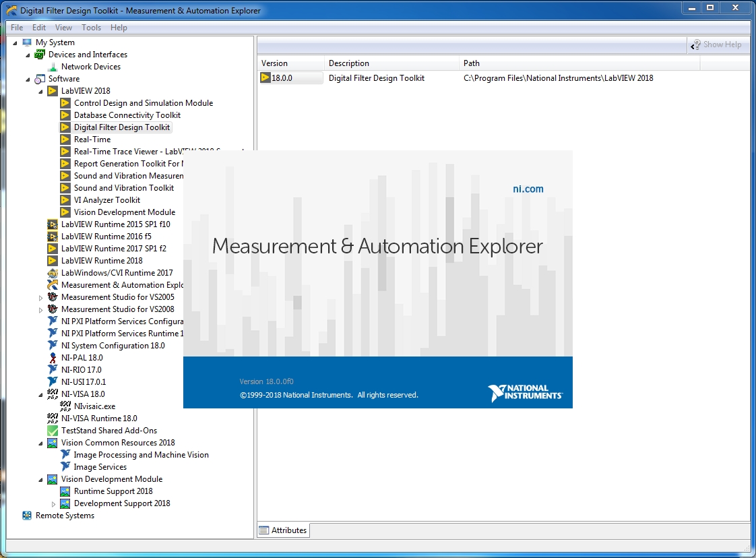Open the Help menu
Viewport: 756px width, 558px height.
click(119, 28)
